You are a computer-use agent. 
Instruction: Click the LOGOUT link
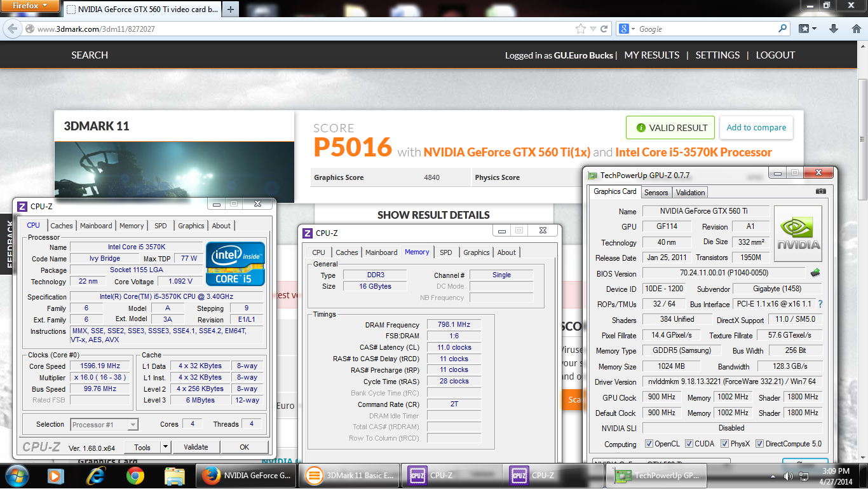tap(775, 55)
